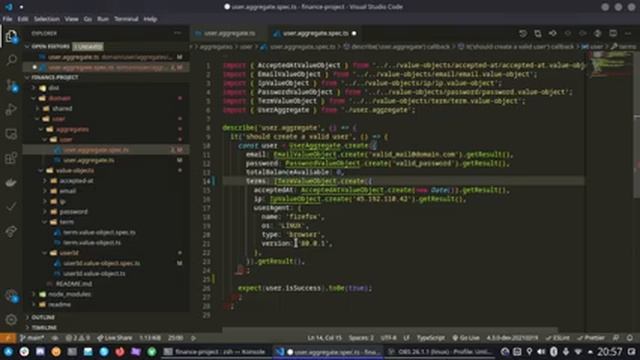
Task: Open the Help menu
Action: (150, 19)
